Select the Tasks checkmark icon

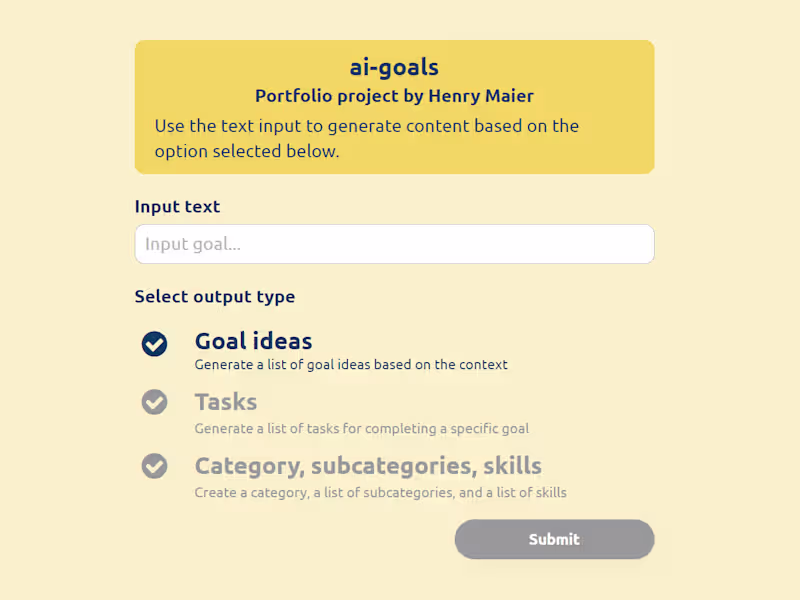pos(154,402)
